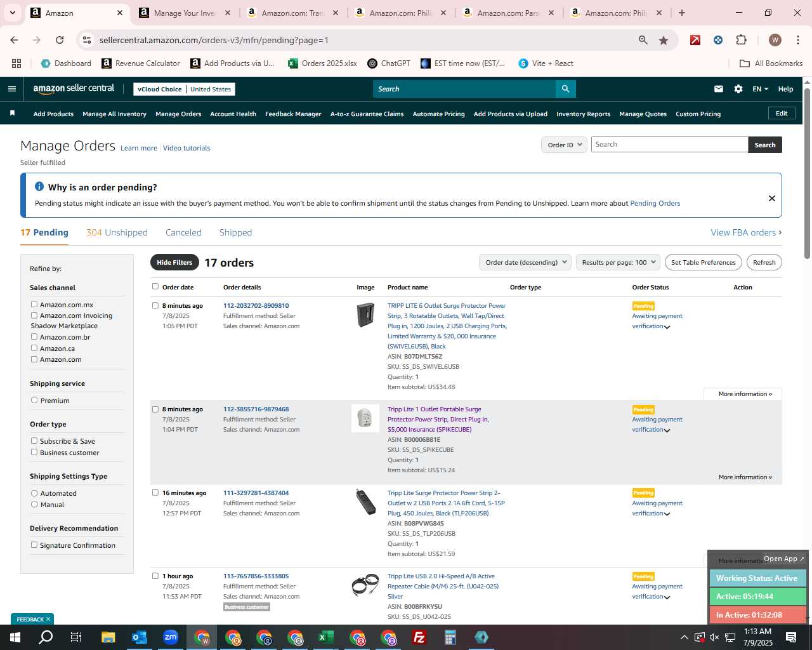Check the Business customer filter

point(34,453)
